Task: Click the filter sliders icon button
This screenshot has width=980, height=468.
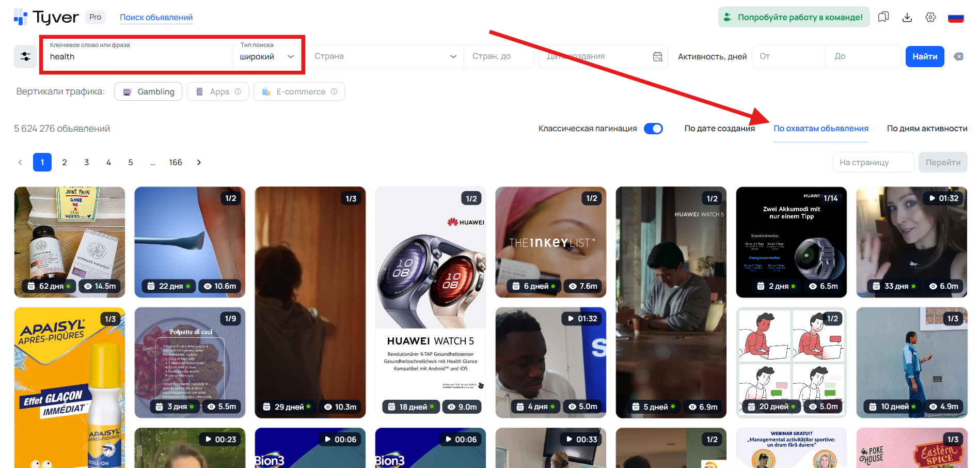Action: [x=25, y=57]
